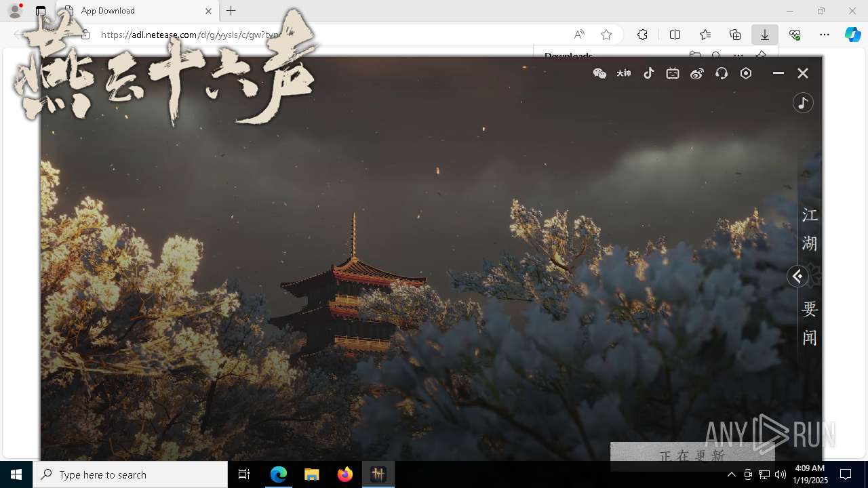Click the Edge address bar URL
Image resolution: width=868 pixels, height=488 pixels.
coord(191,35)
